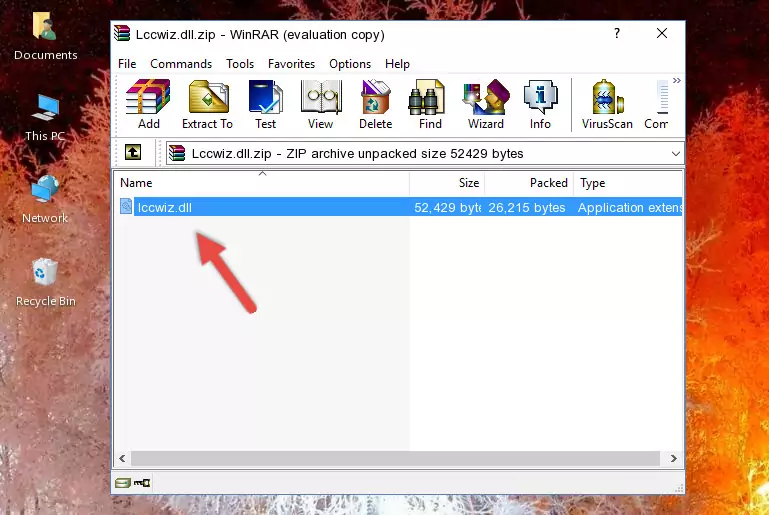Sort files by Packed column
The height and width of the screenshot is (515, 769).
[529, 183]
